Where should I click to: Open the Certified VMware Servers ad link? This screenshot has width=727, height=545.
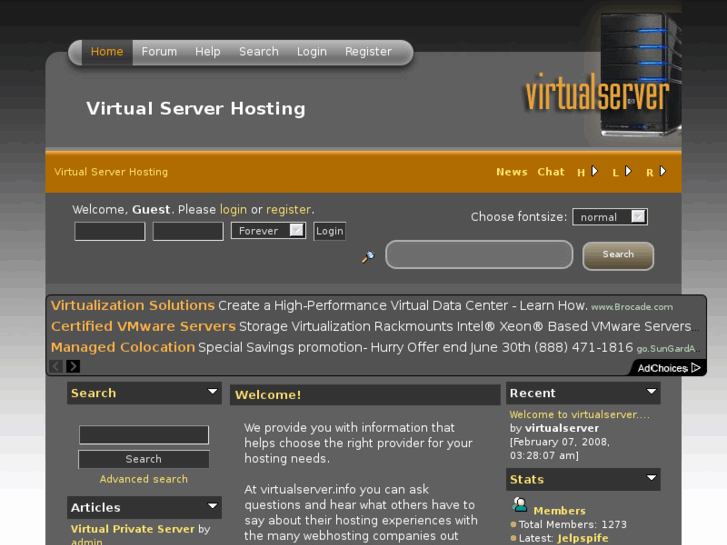point(143,327)
